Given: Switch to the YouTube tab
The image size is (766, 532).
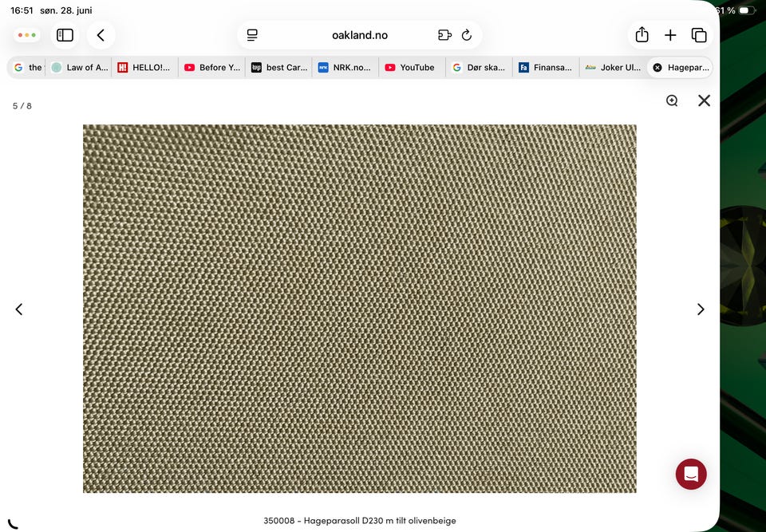Looking at the screenshot, I should [412, 68].
